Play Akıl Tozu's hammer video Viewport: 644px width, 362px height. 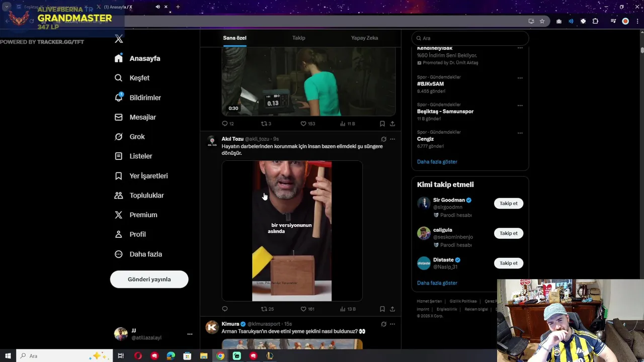[x=292, y=231]
